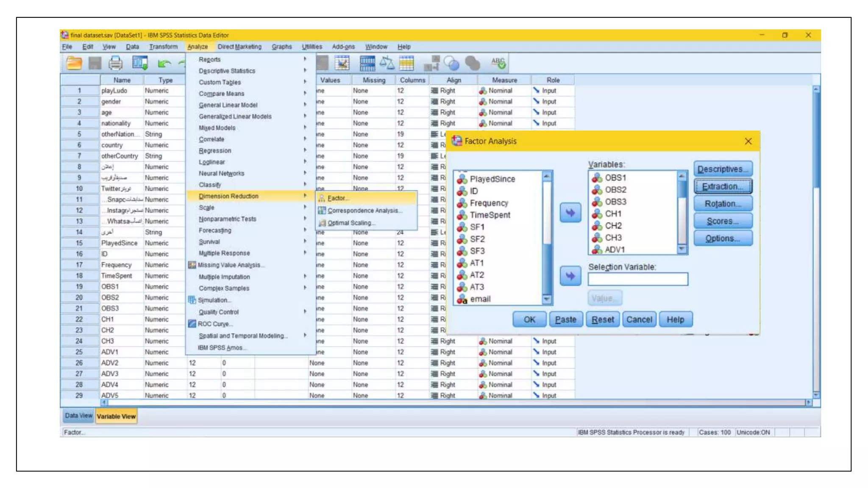This screenshot has width=868, height=488.
Task: Click the Open data document folder icon
Action: pyautogui.click(x=74, y=64)
